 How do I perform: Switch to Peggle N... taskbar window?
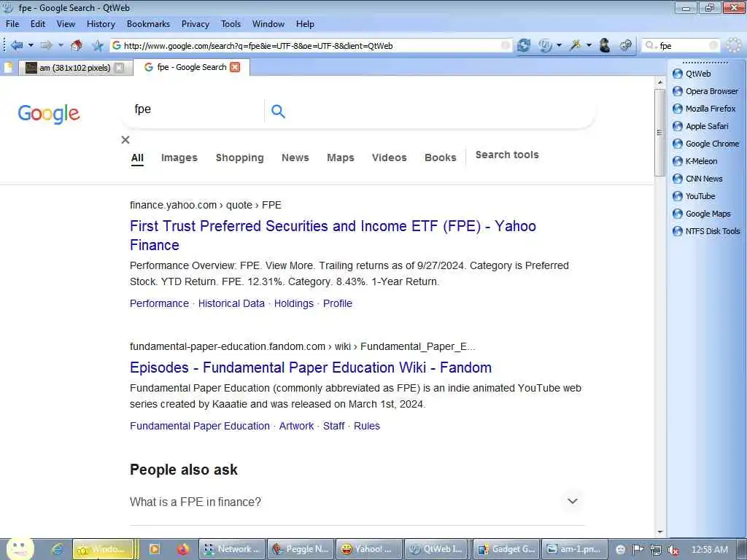point(301,549)
